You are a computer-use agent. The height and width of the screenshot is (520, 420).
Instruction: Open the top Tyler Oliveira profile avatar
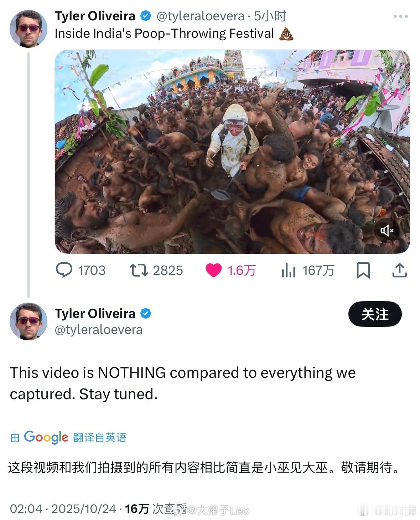tap(28, 29)
